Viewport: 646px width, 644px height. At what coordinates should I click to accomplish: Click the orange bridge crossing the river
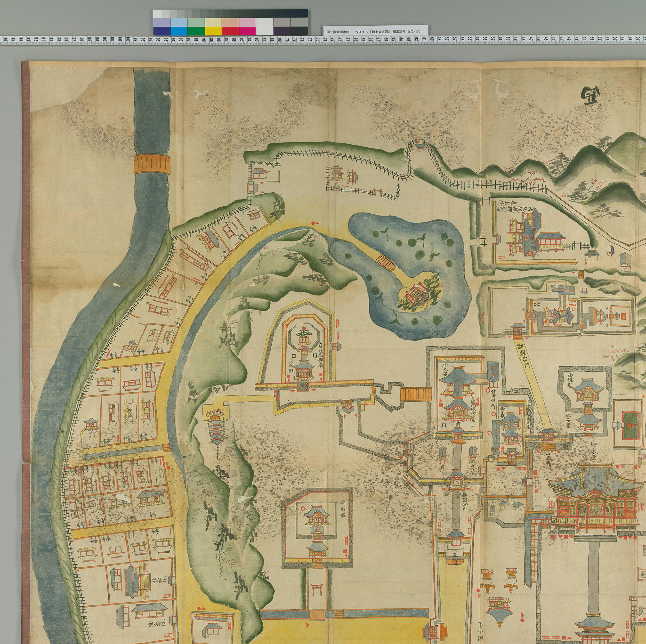coord(152,164)
